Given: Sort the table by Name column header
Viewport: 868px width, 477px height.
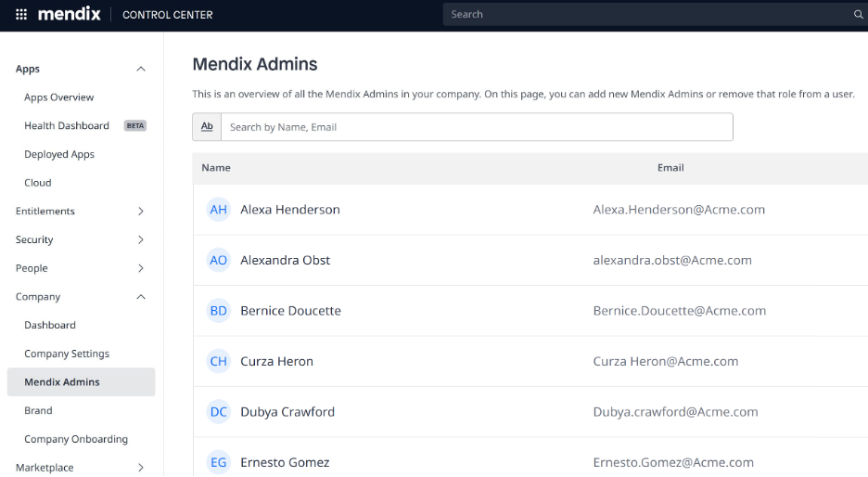Looking at the screenshot, I should point(216,168).
